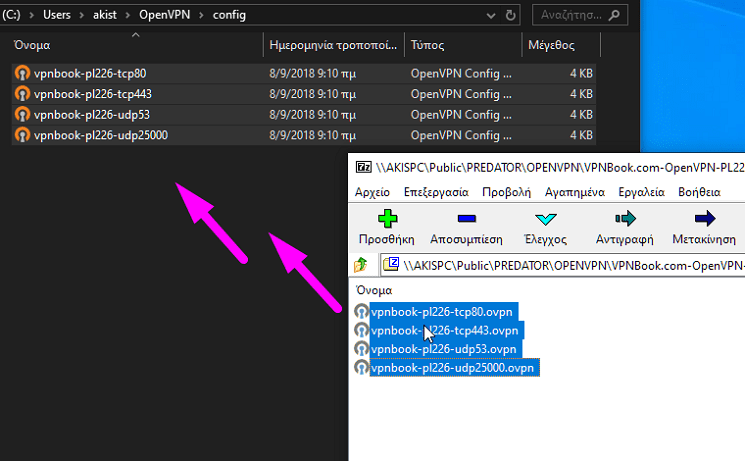Viewport: 745px width, 461px height.
Task: Click the icon of vpnbook-pl226-tcp80.ovpn in 7-Zip
Action: tap(362, 312)
